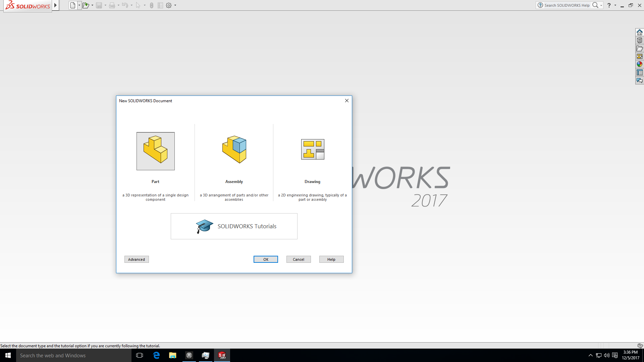Open the SOLIDWORKS Forum pane

coord(640,80)
